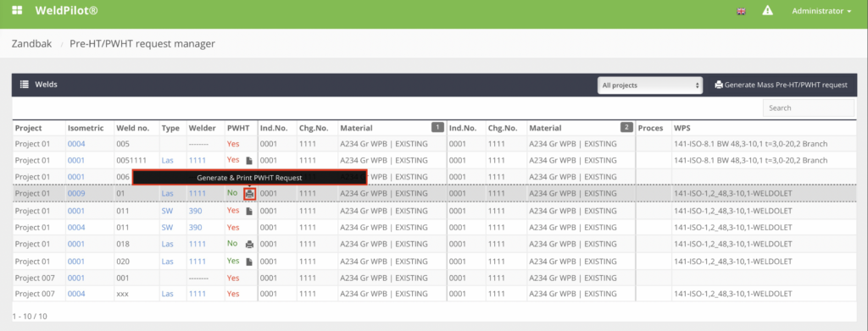Open the app grid menu icon

click(17, 10)
